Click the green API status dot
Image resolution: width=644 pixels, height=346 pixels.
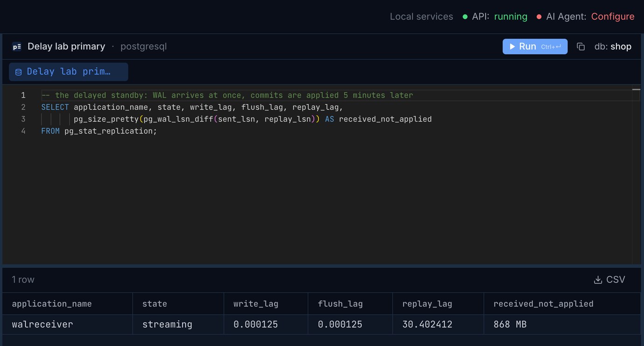pyautogui.click(x=465, y=17)
